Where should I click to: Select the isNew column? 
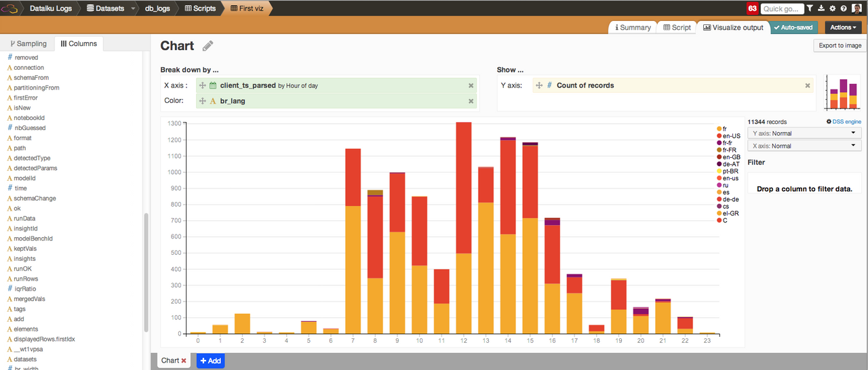pyautogui.click(x=22, y=108)
